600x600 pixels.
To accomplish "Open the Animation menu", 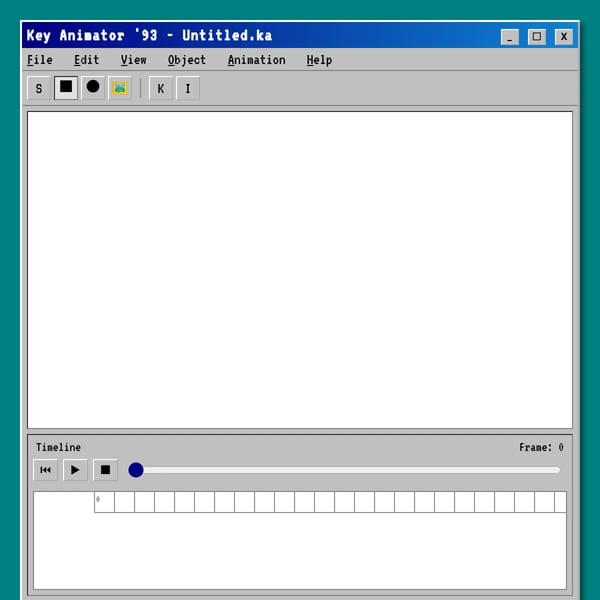I will pyautogui.click(x=256, y=60).
